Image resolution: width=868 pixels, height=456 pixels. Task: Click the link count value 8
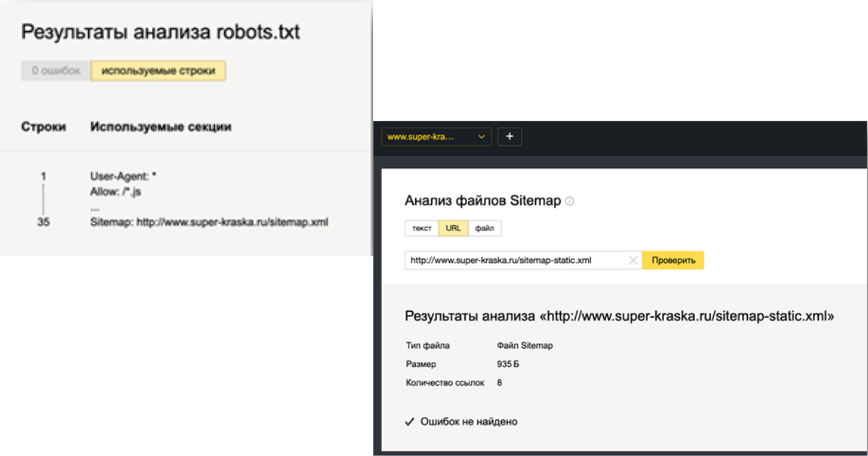[500, 382]
